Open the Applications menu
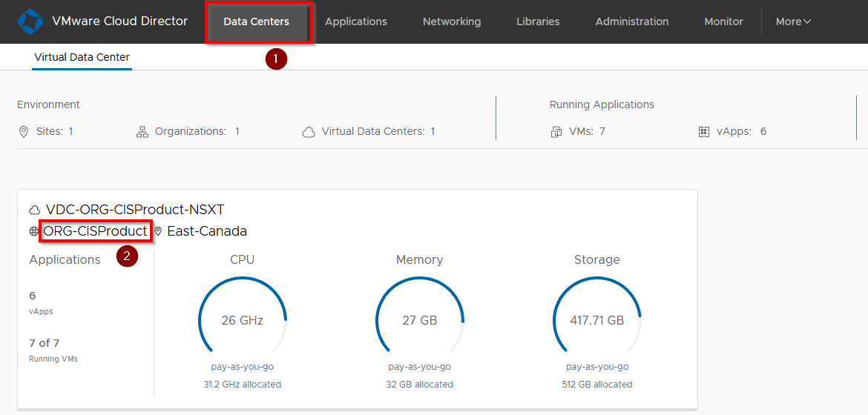The image size is (868, 415). click(356, 21)
